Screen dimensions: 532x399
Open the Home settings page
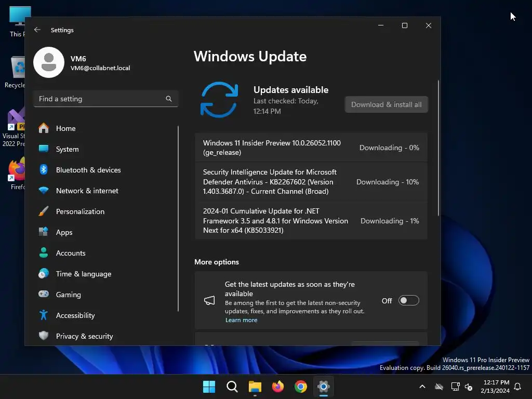[106, 128]
